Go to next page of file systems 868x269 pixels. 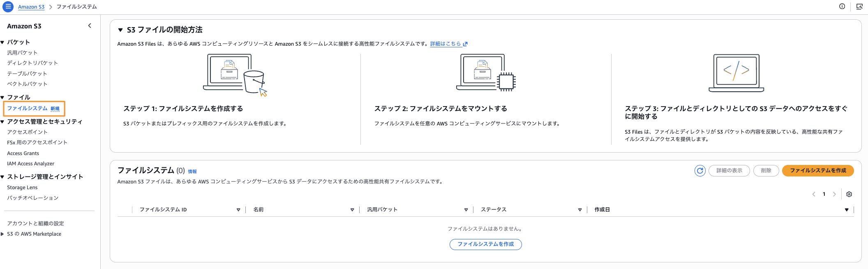pos(834,194)
